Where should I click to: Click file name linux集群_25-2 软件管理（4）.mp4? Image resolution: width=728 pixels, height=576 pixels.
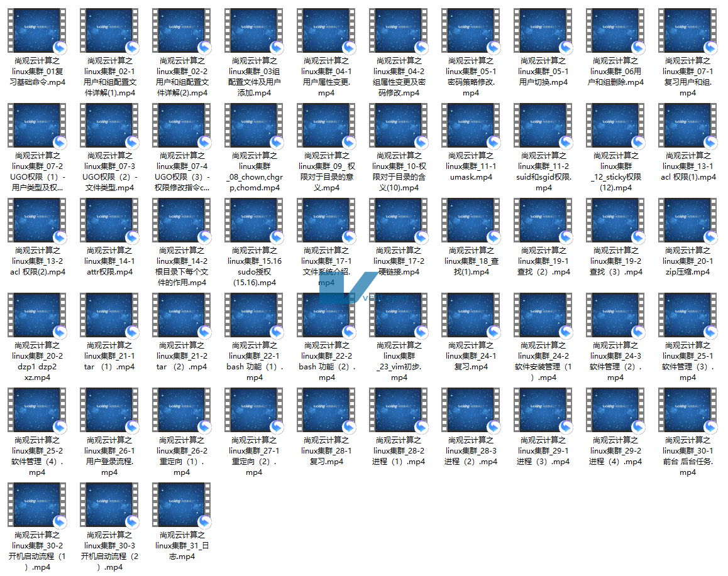(x=37, y=457)
